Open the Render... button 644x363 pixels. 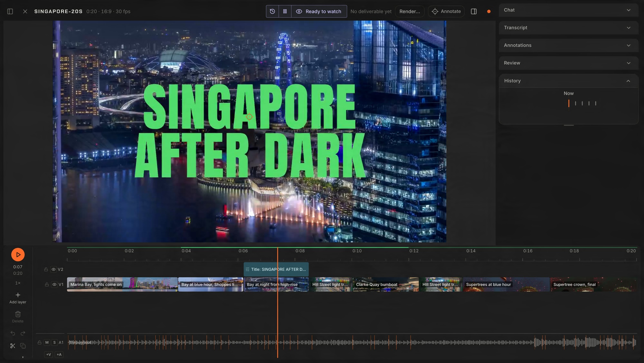click(410, 11)
